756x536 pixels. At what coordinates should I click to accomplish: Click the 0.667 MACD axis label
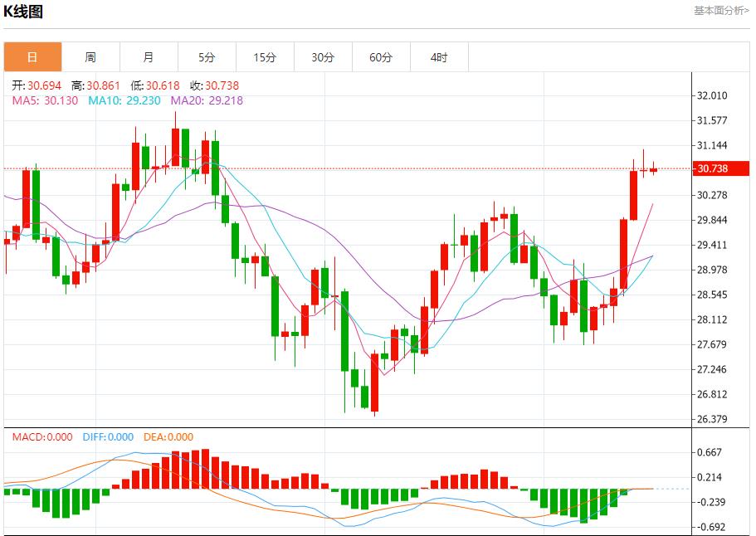tap(709, 452)
